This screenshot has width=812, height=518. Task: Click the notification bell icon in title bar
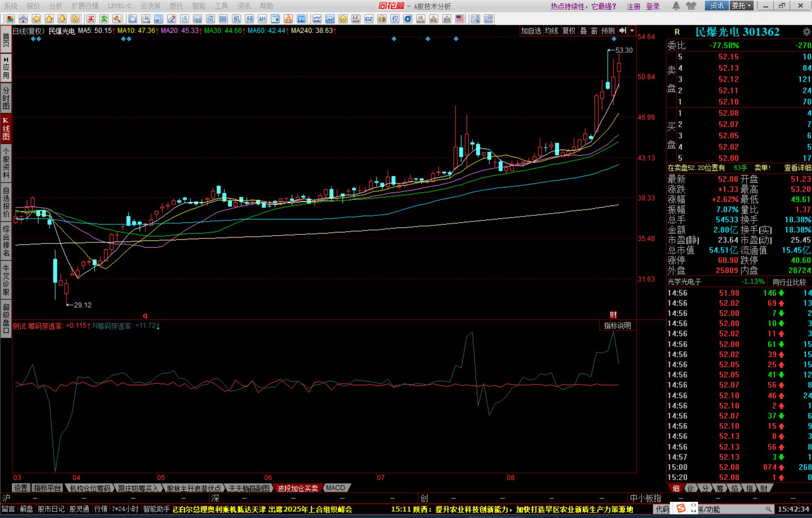[x=676, y=6]
